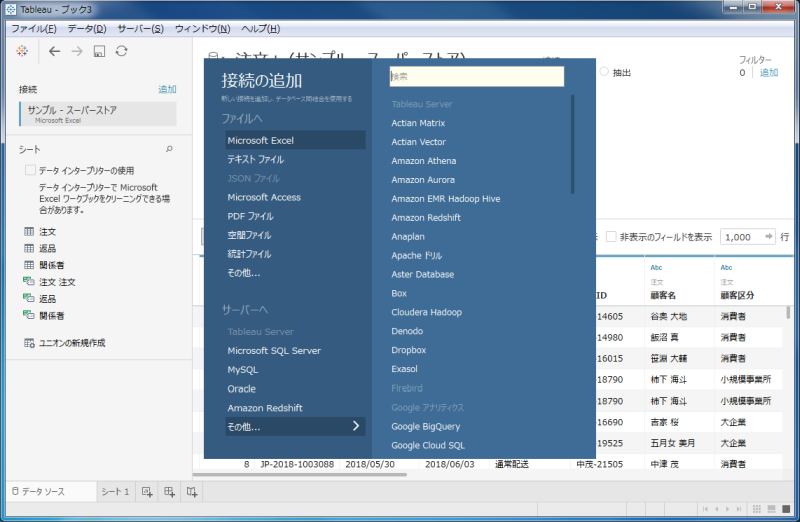Open the ヘルプ(H) menu
Image resolution: width=800 pixels, height=522 pixels.
click(261, 29)
